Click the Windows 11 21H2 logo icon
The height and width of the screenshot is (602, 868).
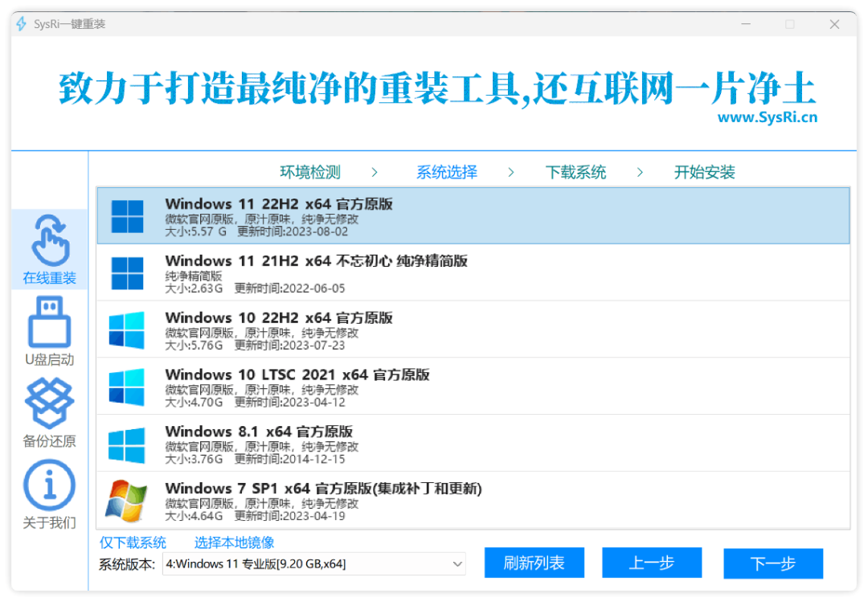127,273
